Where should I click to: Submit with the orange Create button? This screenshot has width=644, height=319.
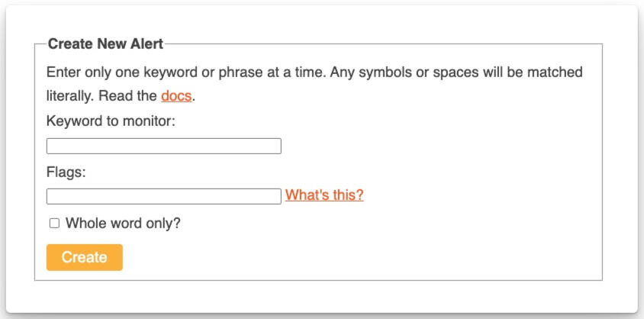(x=84, y=257)
